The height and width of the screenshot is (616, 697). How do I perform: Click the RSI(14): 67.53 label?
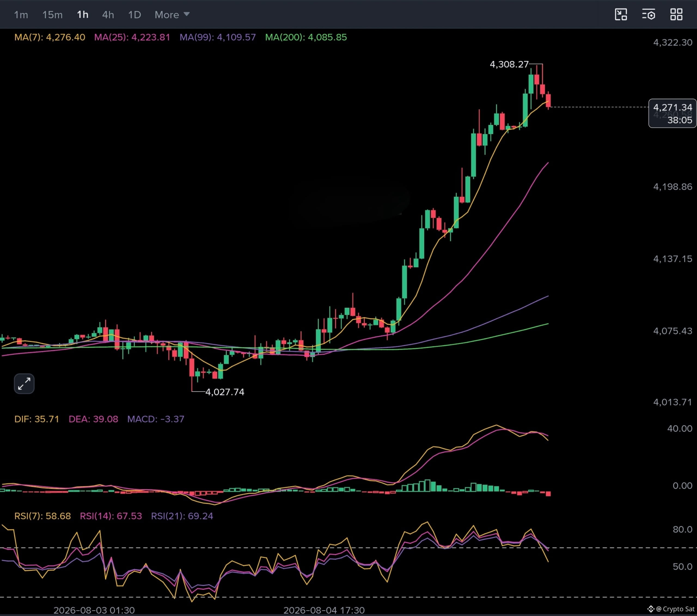pyautogui.click(x=111, y=516)
